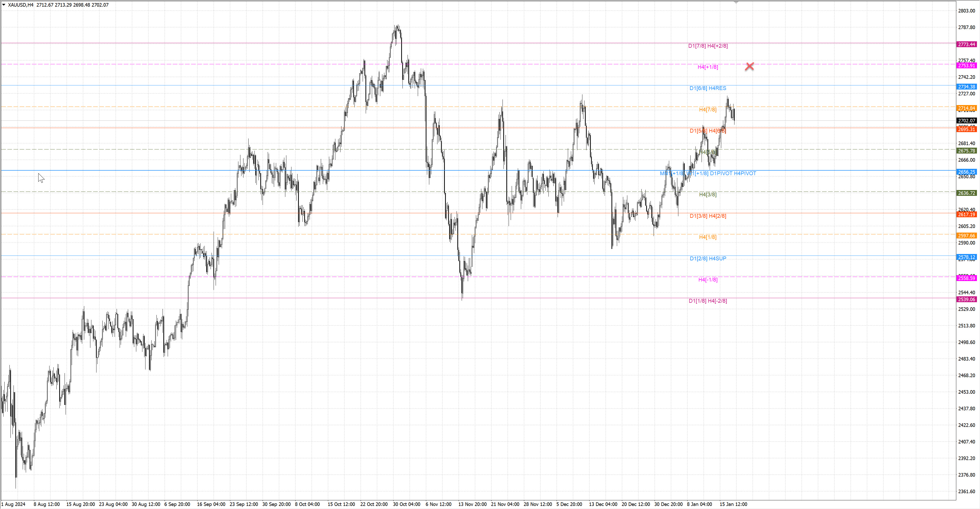Image resolution: width=980 pixels, height=509 pixels.
Task: Click the H4[+1/8] dashed line label
Action: click(x=708, y=67)
